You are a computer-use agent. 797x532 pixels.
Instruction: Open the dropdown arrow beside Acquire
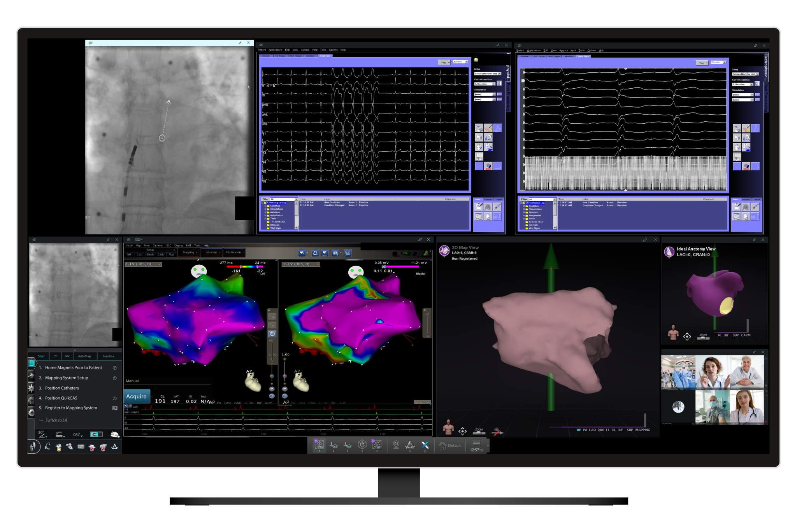coord(152,396)
